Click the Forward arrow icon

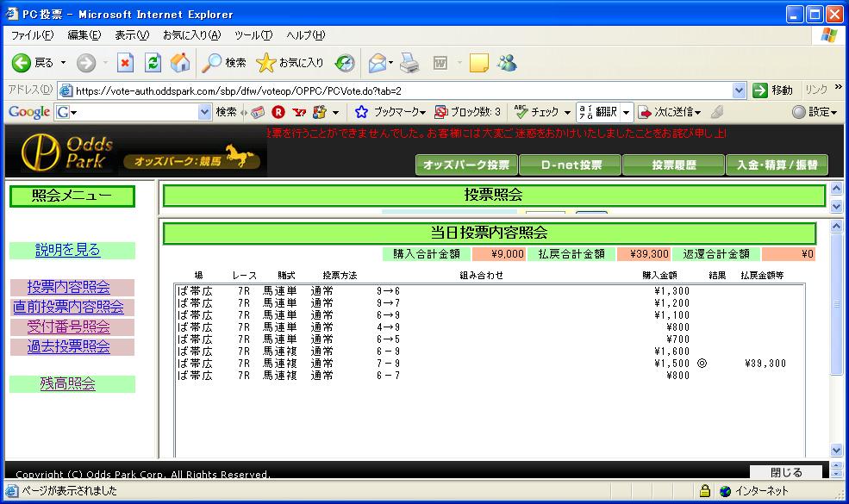point(85,64)
